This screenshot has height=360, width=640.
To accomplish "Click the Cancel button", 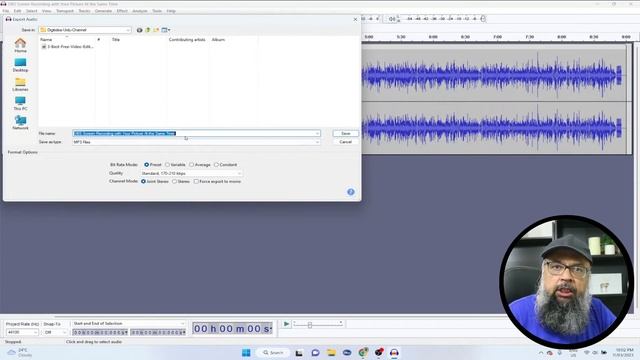I will (x=346, y=142).
